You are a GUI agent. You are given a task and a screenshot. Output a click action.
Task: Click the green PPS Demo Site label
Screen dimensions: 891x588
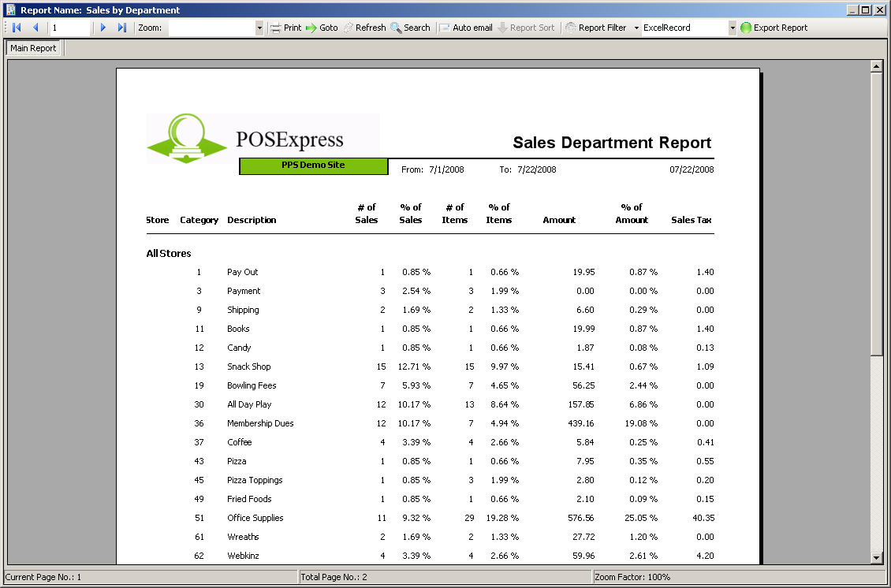coord(314,166)
